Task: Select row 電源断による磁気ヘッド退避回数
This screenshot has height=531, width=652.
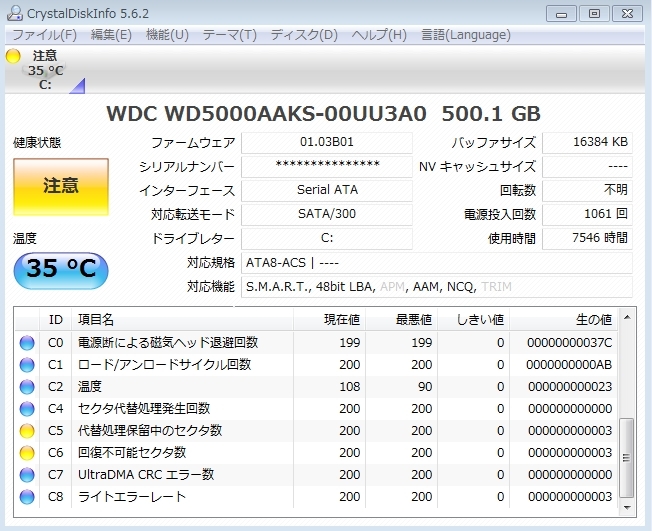Action: coord(316,343)
